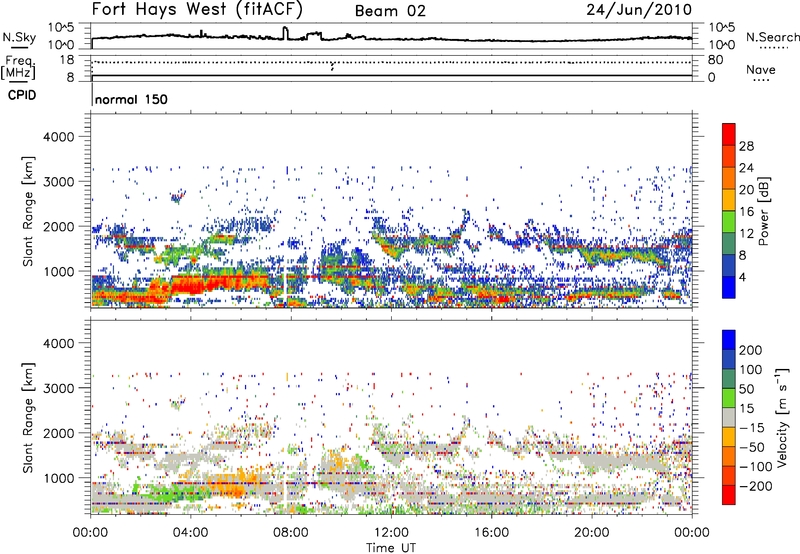Image resolution: width=800 pixels, height=554 pixels.
Task: Click the '4000' tick of power panel
Action: (x=59, y=137)
